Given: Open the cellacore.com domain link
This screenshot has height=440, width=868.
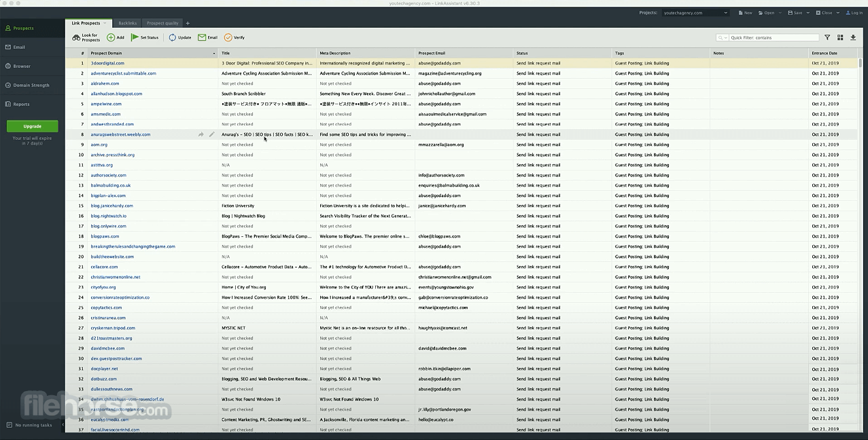Looking at the screenshot, I should (x=105, y=267).
